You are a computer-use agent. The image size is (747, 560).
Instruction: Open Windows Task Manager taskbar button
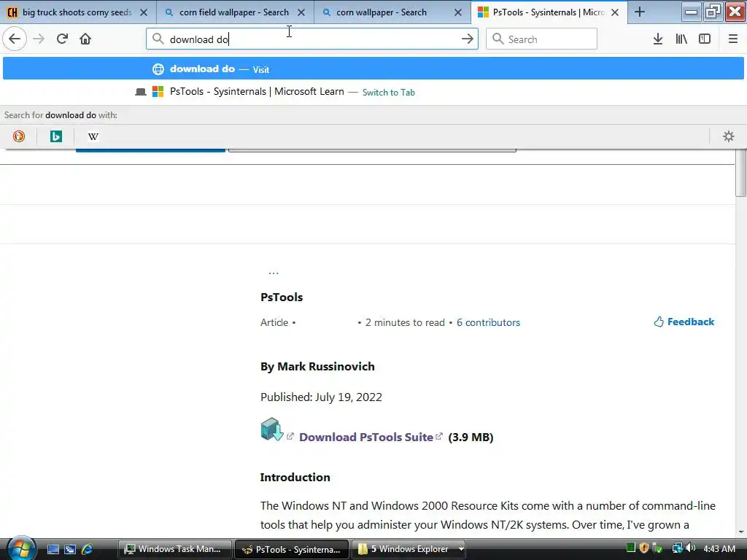174,549
